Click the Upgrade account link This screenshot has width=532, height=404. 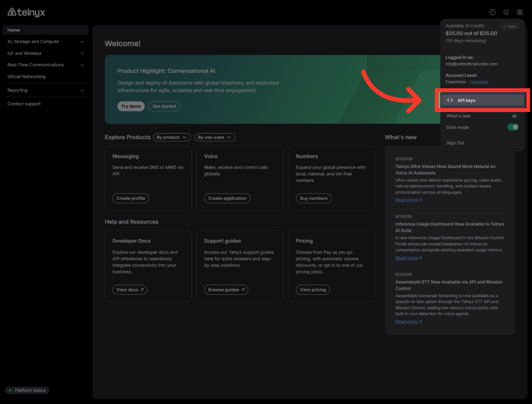pyautogui.click(x=479, y=82)
